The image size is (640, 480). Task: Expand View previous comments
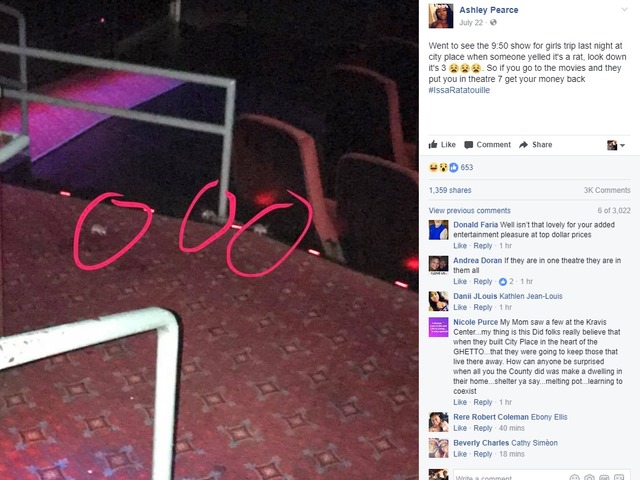469,211
